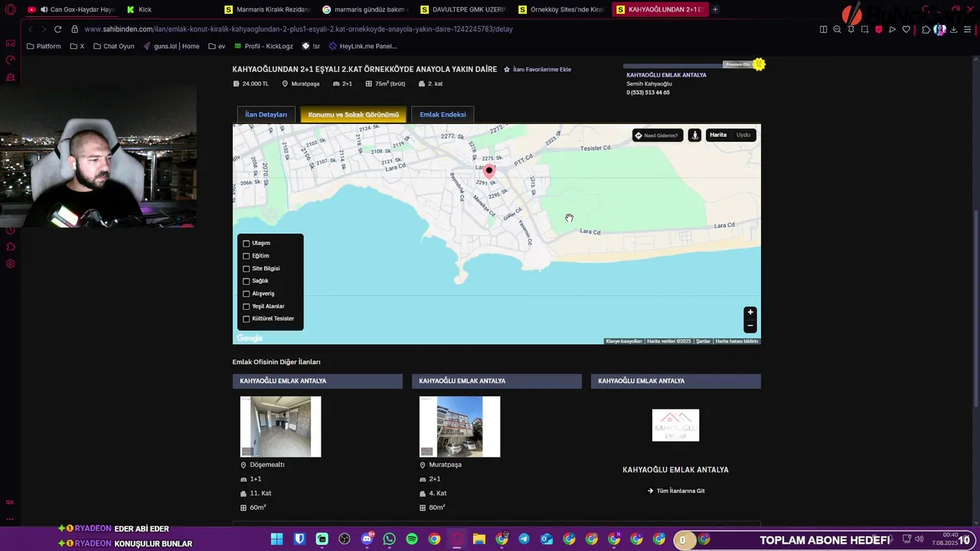Click the Tüm İlanlarına Git link

pyautogui.click(x=676, y=491)
